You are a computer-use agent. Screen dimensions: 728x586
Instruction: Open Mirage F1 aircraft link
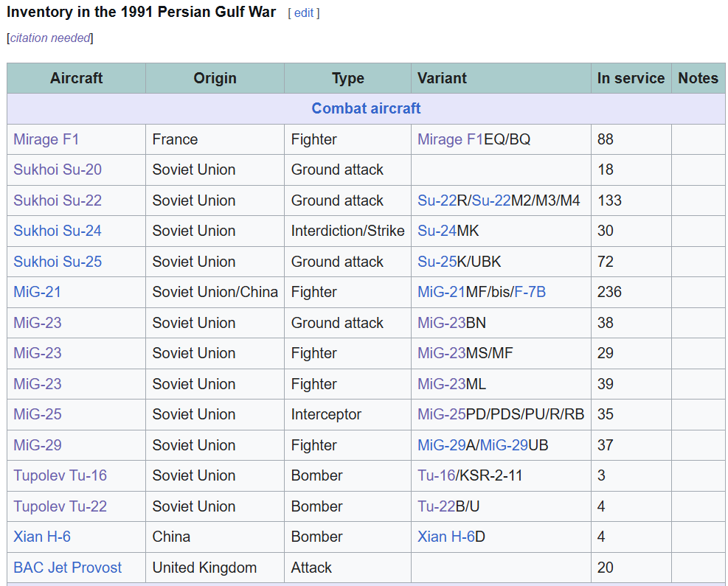coord(46,139)
